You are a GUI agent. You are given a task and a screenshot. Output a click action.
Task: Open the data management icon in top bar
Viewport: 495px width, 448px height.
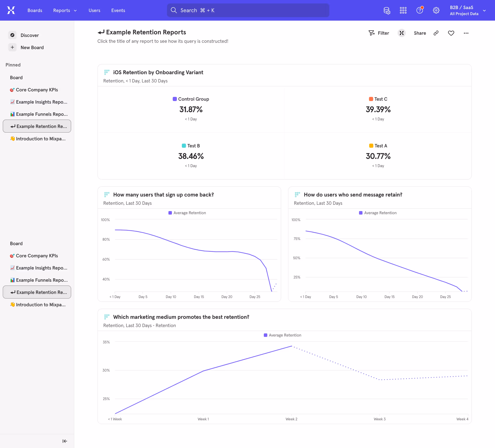click(387, 10)
